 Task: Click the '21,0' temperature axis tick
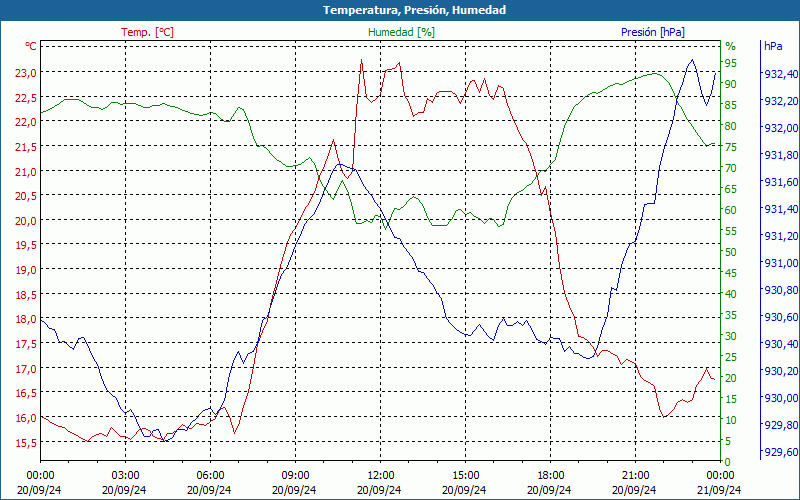(x=26, y=171)
